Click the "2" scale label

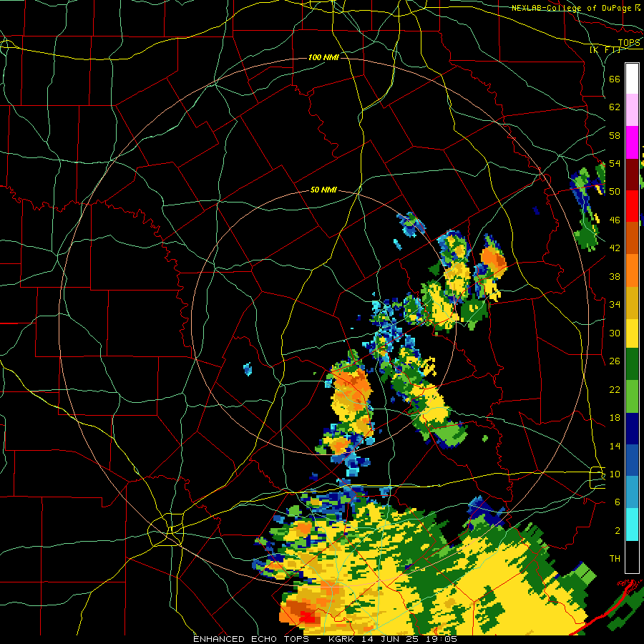click(618, 530)
